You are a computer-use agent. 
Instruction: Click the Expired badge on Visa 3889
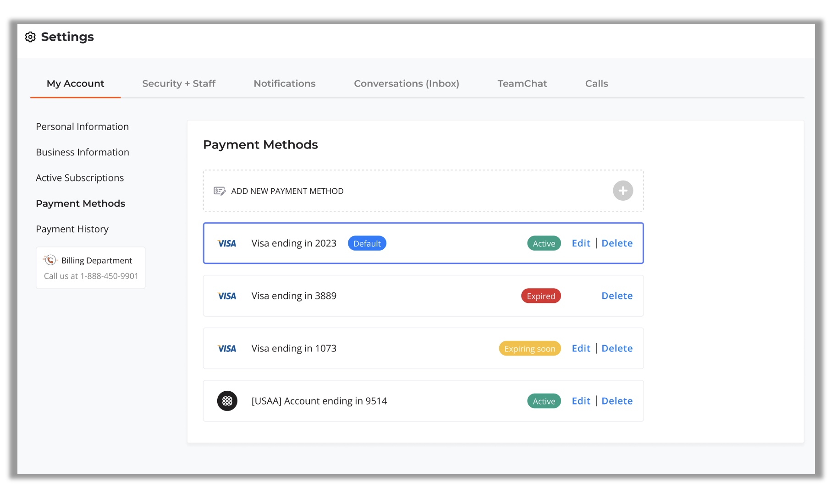541,296
